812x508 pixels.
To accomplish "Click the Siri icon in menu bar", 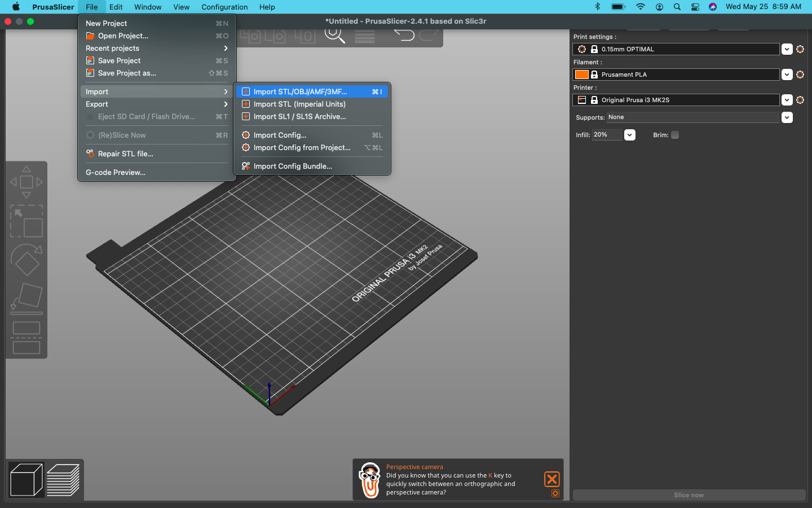I will click(x=713, y=7).
